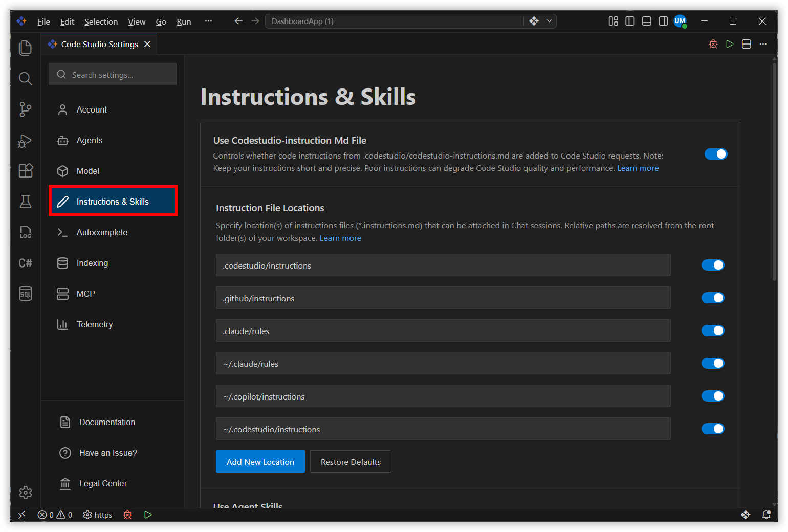Click the debug bug icon in status bar
This screenshot has width=788, height=532.
(127, 515)
